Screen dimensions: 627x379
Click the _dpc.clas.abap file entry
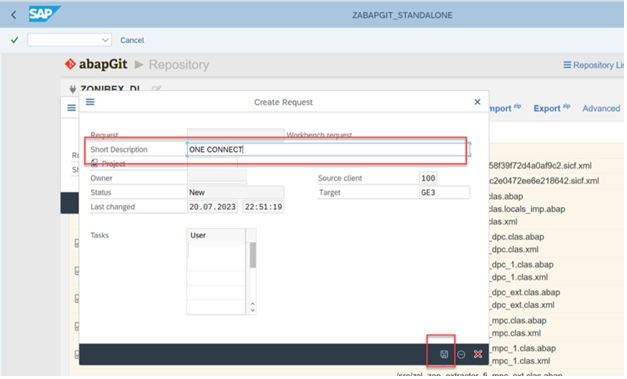tap(517, 237)
